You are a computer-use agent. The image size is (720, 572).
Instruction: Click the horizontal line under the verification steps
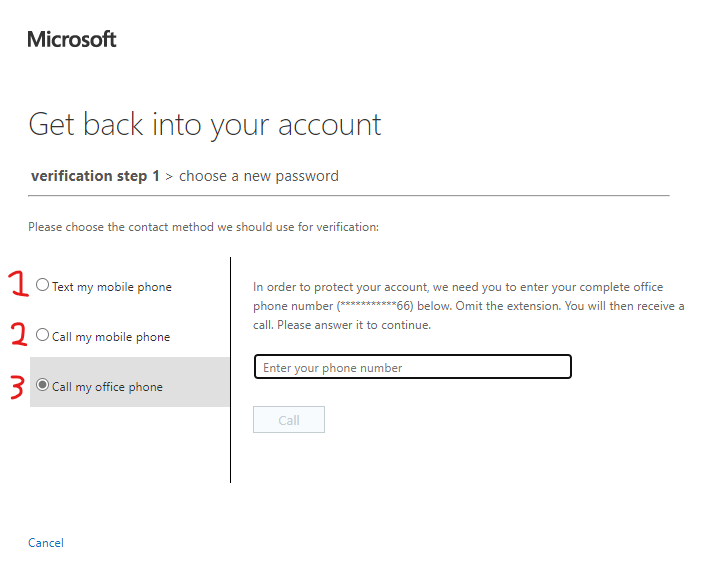(350, 195)
